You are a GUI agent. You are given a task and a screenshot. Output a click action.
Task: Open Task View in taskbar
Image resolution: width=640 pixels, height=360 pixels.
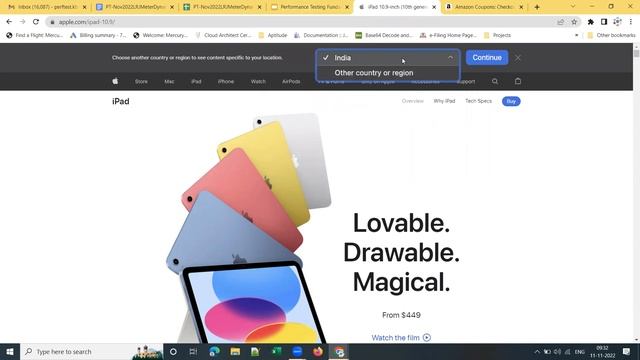pos(193,351)
